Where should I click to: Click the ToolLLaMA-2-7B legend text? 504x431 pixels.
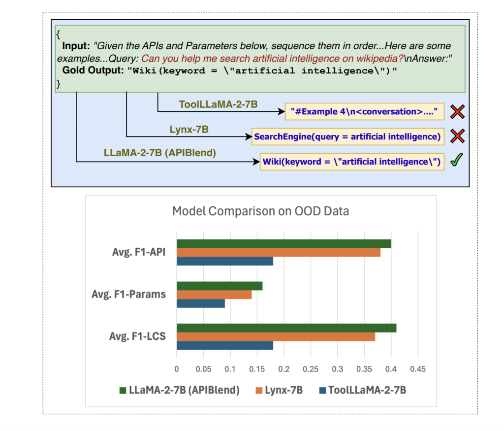pos(367,390)
